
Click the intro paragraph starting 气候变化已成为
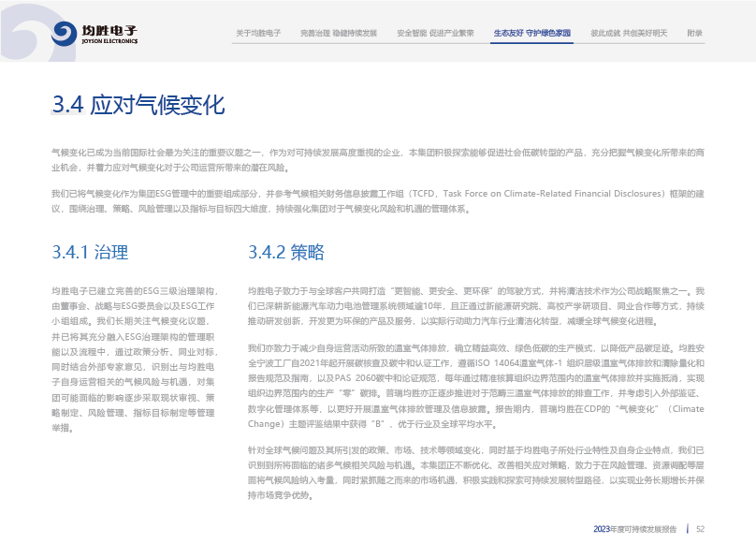(377, 159)
